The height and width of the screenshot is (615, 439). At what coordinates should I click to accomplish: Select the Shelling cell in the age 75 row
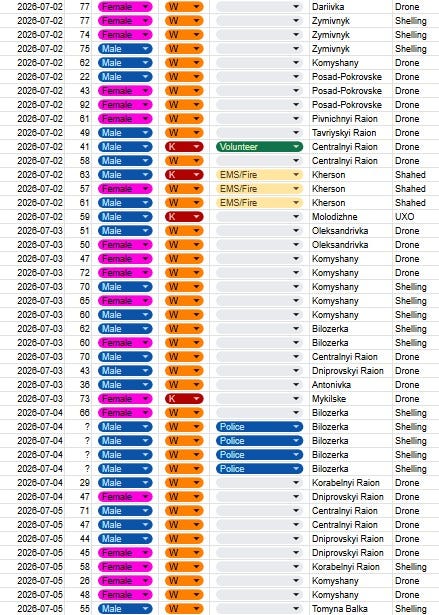[x=416, y=49]
